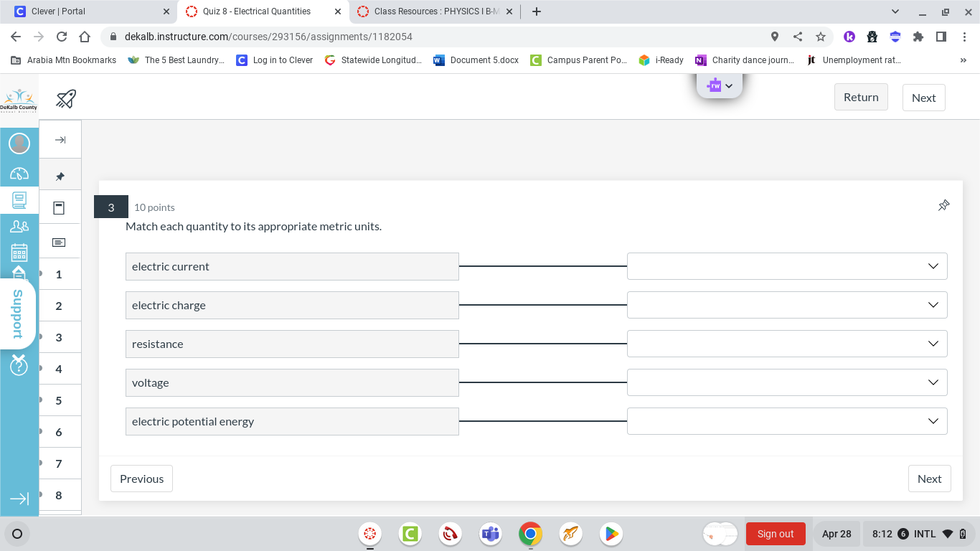
Task: Jump to question 1 in sidebar
Action: (x=60, y=274)
